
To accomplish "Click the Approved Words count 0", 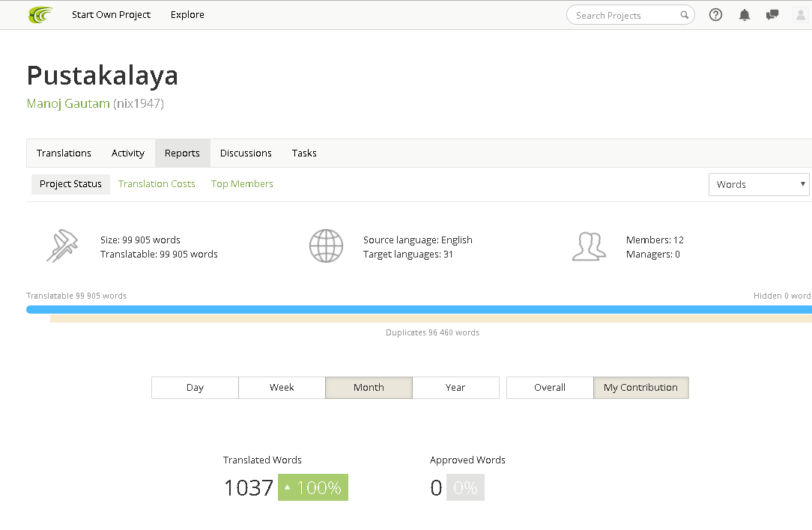I will click(x=436, y=487).
